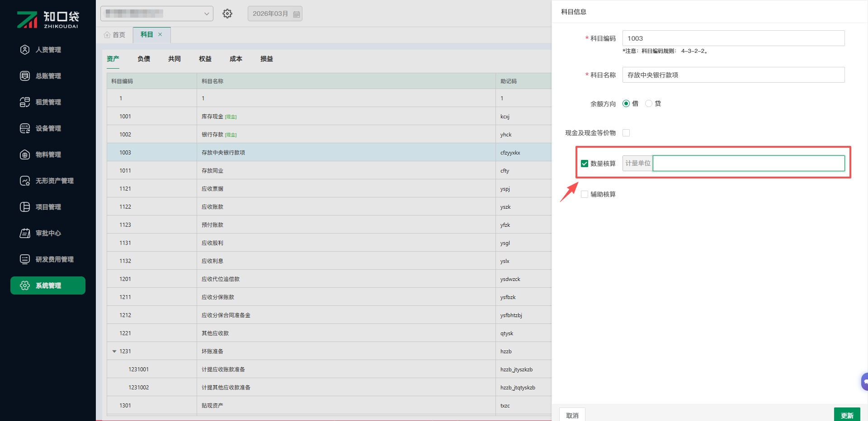Open 无形资产管理 in the sidebar

[x=48, y=181]
